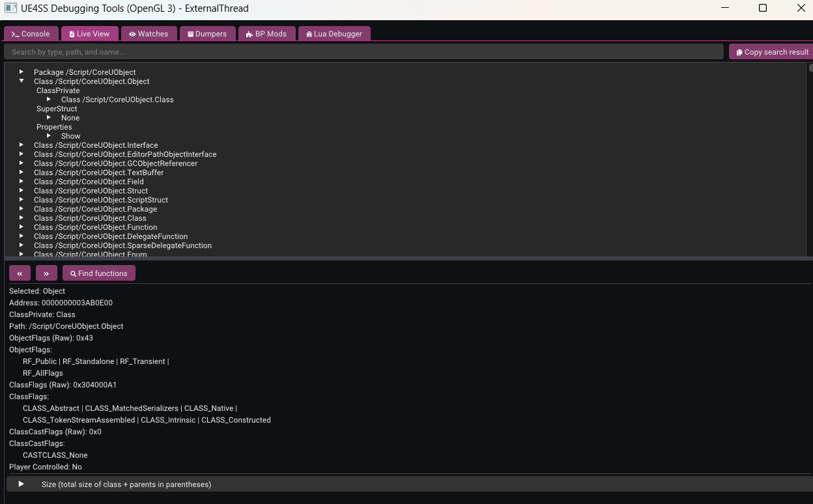Go forward with the » button
The image size is (813, 504).
(46, 273)
